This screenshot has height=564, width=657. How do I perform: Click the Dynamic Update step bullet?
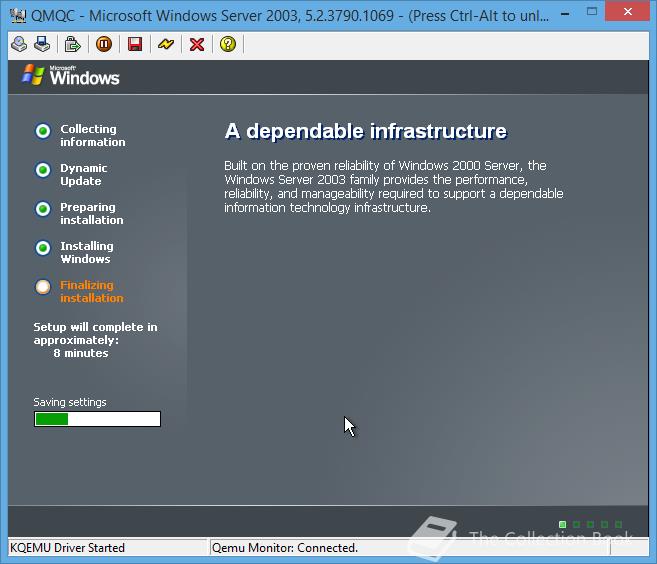43,170
